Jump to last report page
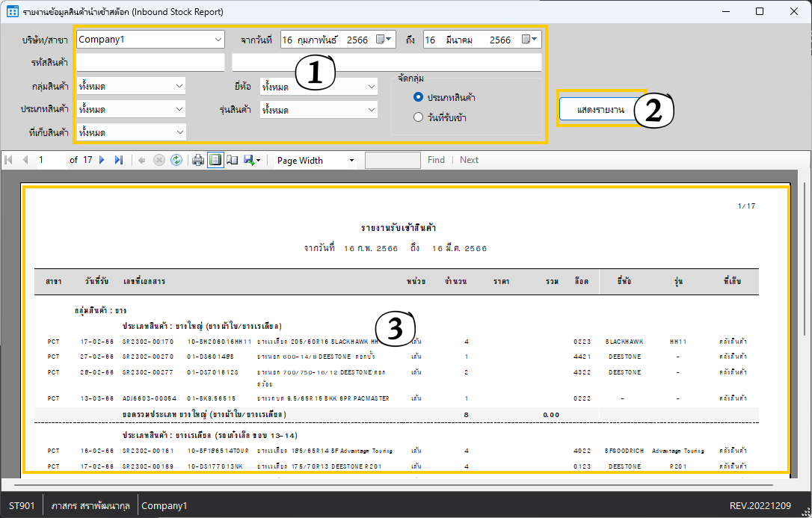The height and width of the screenshot is (518, 812). pyautogui.click(x=118, y=160)
